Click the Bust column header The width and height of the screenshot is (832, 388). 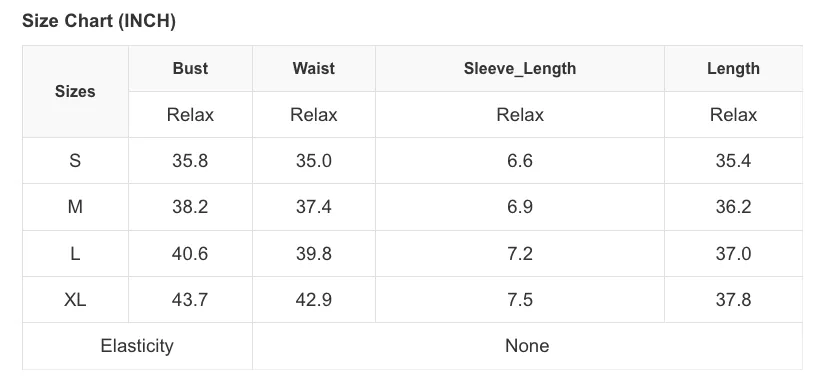[190, 68]
